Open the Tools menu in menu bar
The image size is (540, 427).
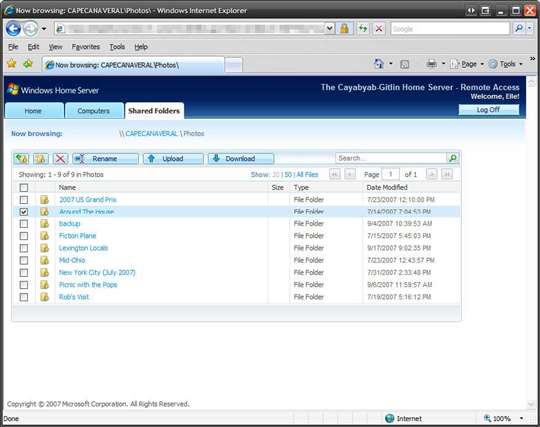[117, 47]
